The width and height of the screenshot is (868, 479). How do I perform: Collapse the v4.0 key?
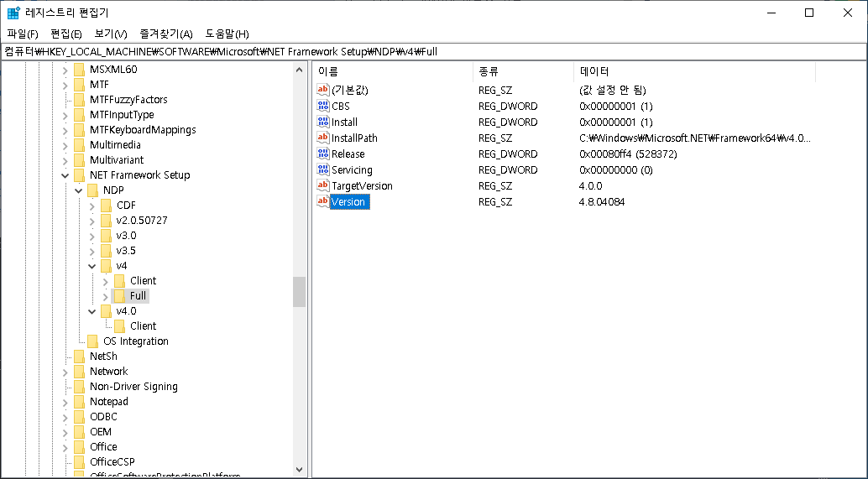click(92, 311)
